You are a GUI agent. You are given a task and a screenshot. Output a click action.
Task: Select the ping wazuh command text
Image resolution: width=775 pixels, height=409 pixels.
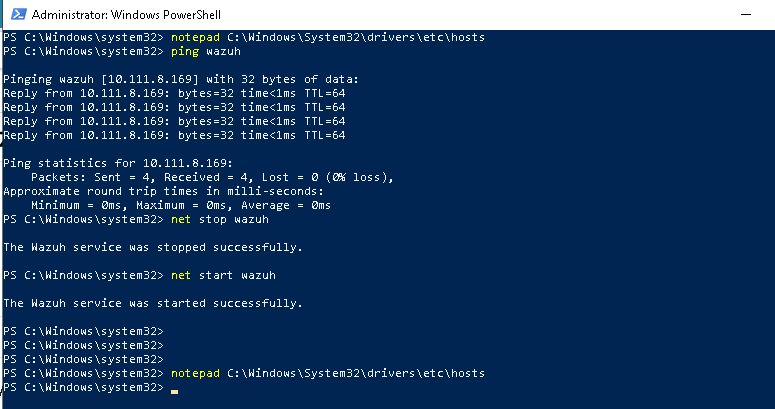[x=206, y=51]
